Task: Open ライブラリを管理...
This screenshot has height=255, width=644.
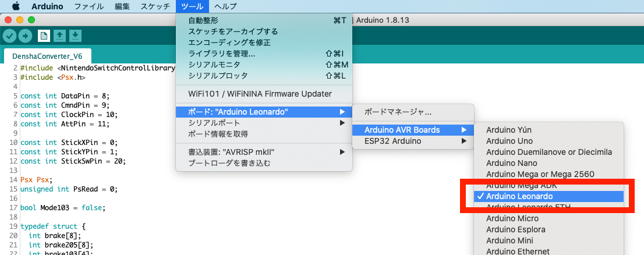Action: 264,54
